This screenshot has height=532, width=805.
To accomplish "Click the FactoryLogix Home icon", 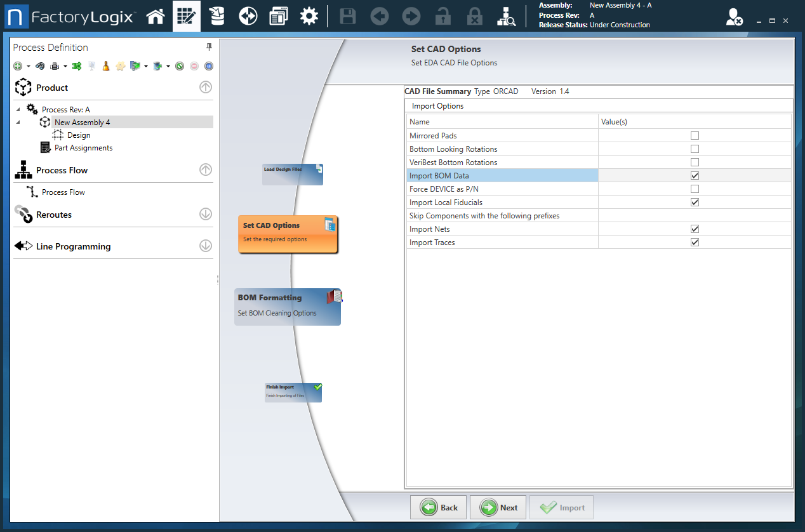I will point(156,16).
